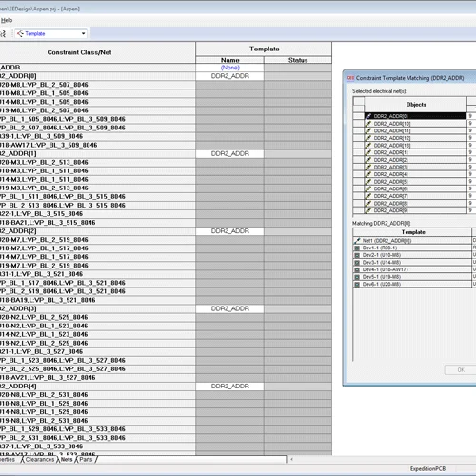The height and width of the screenshot is (476, 476).
Task: Click the device icon of Dev4-1 (U18-AW17)
Action: pyautogui.click(x=357, y=269)
